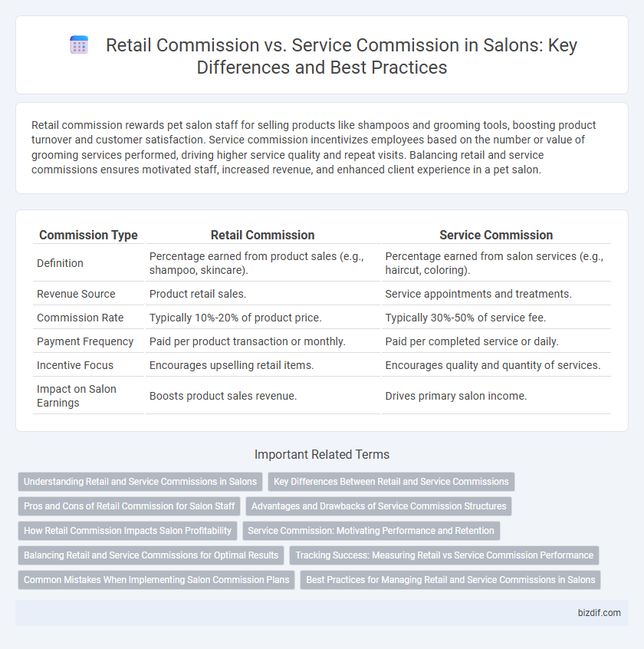Click the 'Product retail sales.' cell
This screenshot has width=644, height=649.
(263, 294)
